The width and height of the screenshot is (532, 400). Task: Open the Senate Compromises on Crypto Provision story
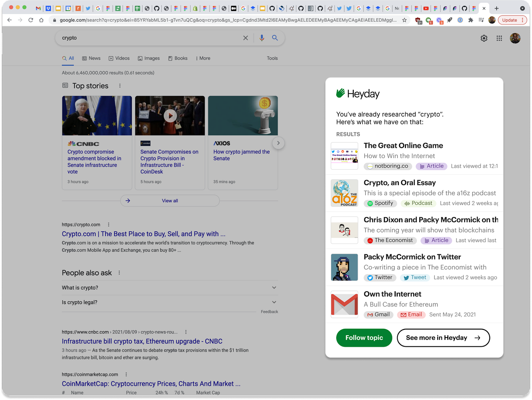[169, 162]
